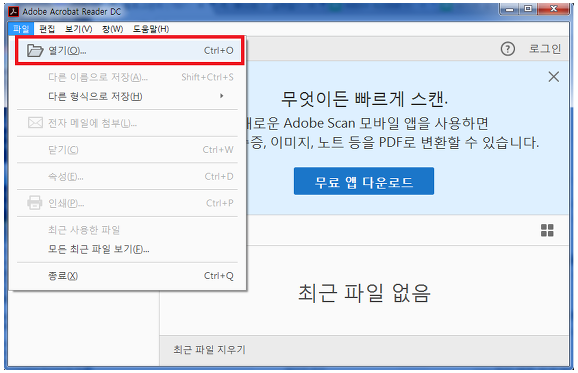Open the 창(W) menu
578x373 pixels.
pyautogui.click(x=112, y=29)
